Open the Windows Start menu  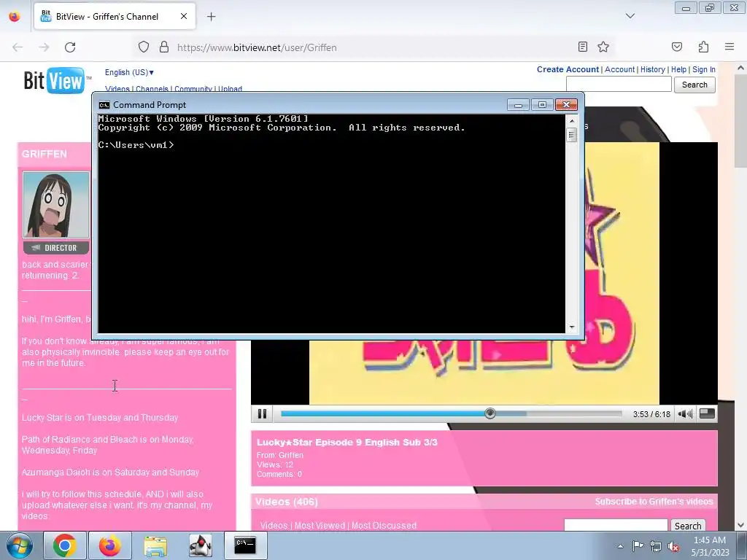18,545
